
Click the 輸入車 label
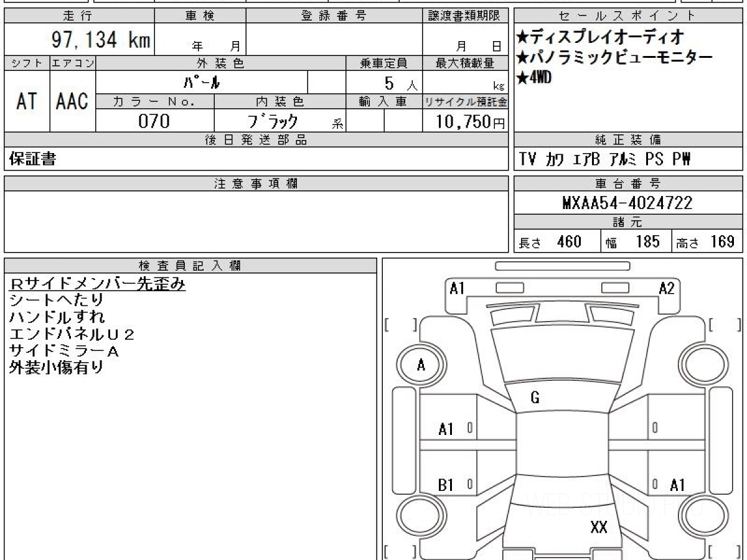pos(384,101)
